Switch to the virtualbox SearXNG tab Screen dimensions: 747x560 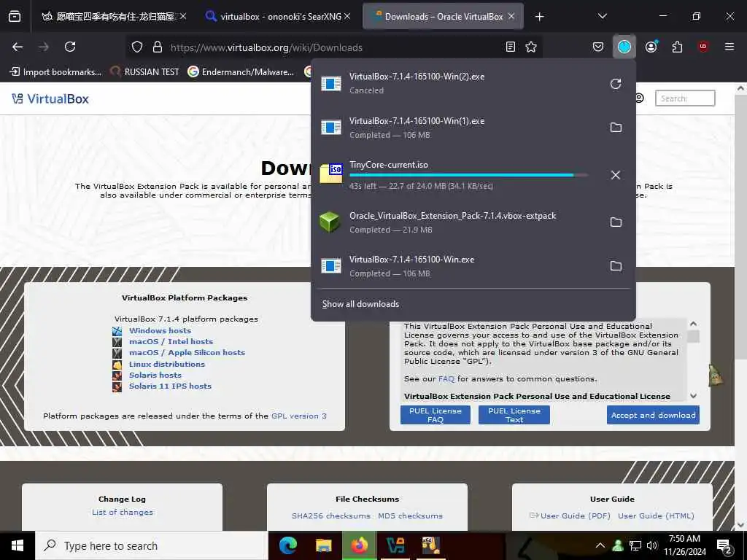tap(279, 16)
